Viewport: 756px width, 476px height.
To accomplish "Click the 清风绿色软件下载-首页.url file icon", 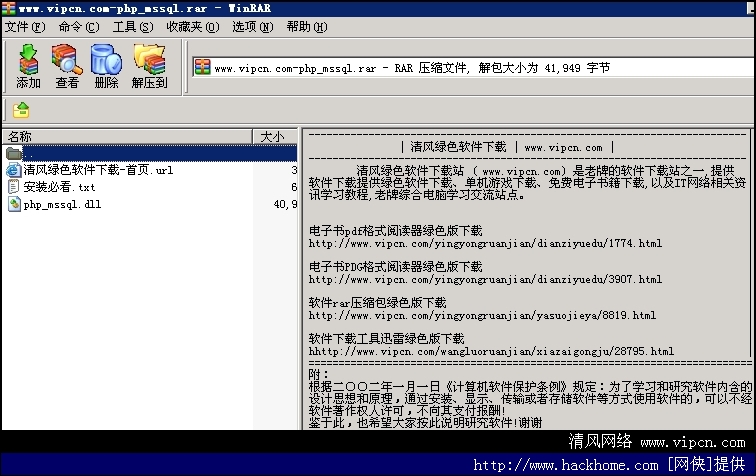I will tap(14, 170).
